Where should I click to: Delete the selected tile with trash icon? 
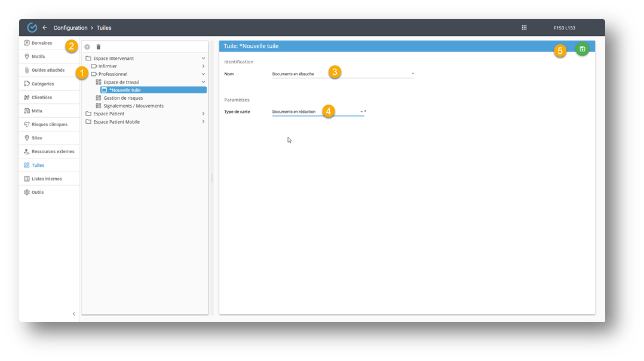coord(99,47)
